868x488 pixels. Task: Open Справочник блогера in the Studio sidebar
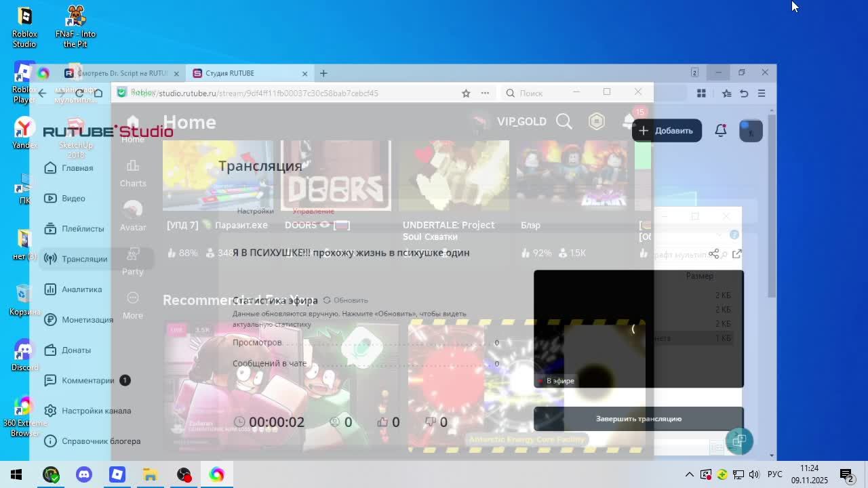pyautogui.click(x=93, y=441)
